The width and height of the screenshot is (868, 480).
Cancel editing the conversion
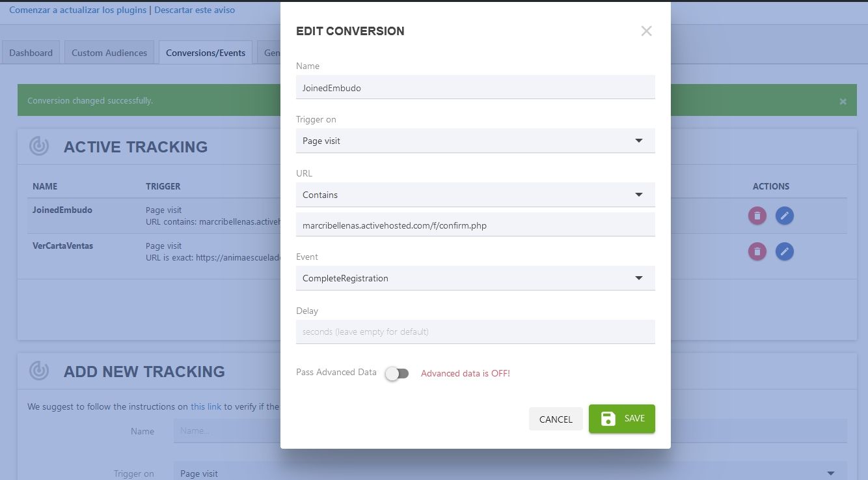[556, 419]
